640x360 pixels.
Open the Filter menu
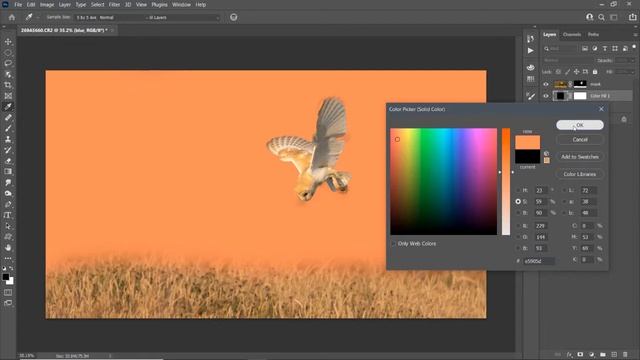point(114,4)
